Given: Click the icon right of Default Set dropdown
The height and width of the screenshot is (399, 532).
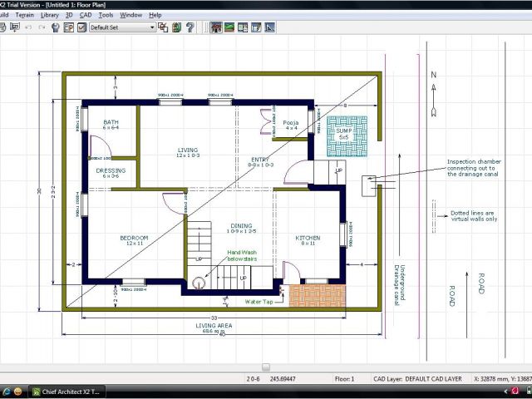Looking at the screenshot, I should pyautogui.click(x=164, y=27).
